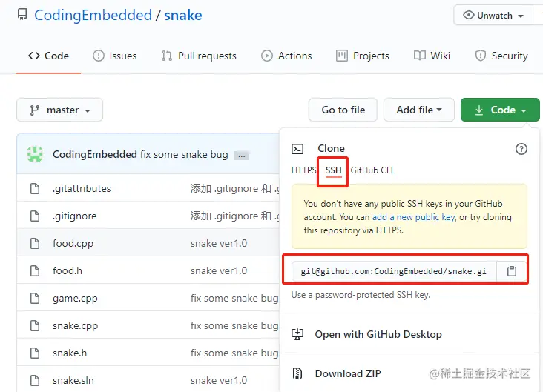This screenshot has height=392, width=543.
Task: Click the file icon beside snake.sln
Action: point(35,381)
